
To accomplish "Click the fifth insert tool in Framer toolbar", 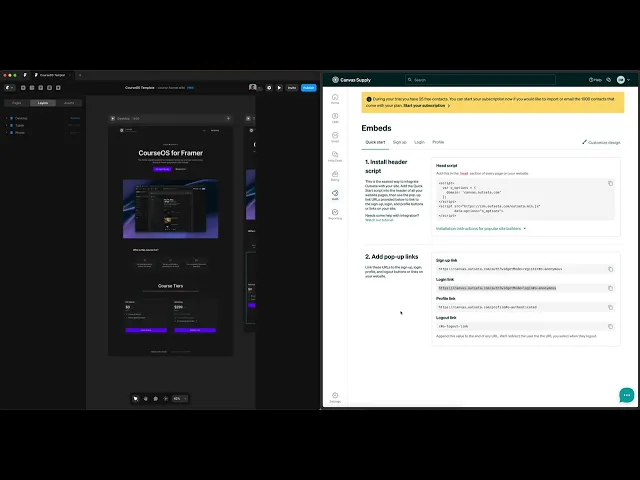I will click(58, 88).
